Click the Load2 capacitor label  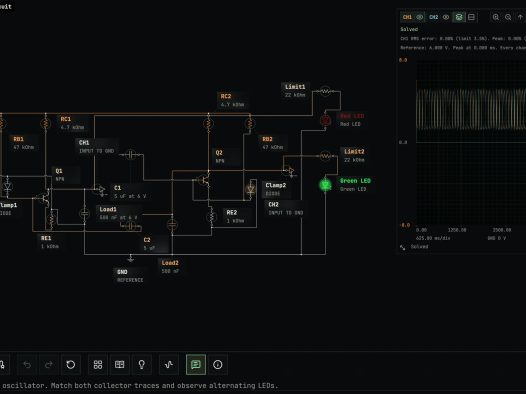[x=170, y=267]
